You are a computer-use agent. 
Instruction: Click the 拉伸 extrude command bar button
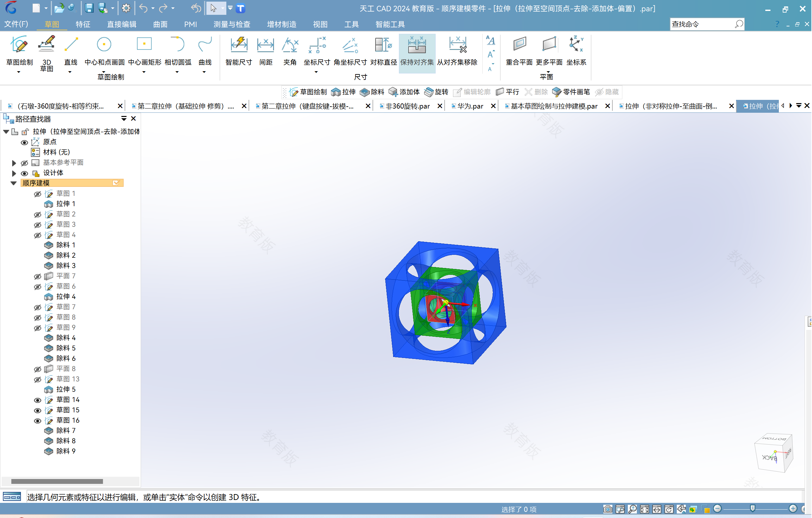pyautogui.click(x=343, y=92)
